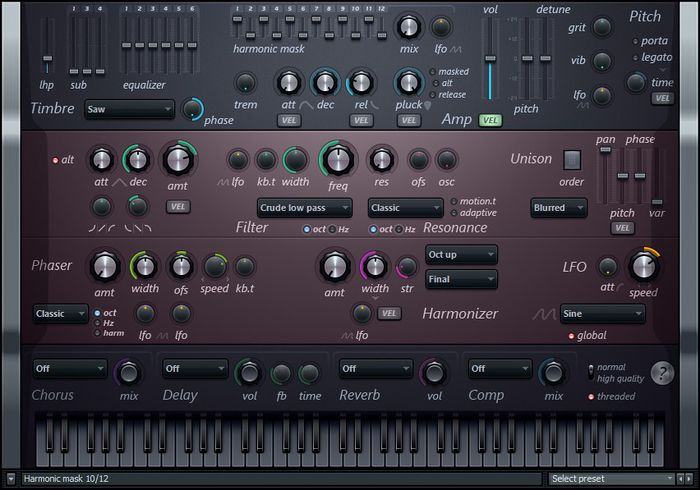Click the resonance res knob
The width and height of the screenshot is (700, 490).
click(x=381, y=159)
